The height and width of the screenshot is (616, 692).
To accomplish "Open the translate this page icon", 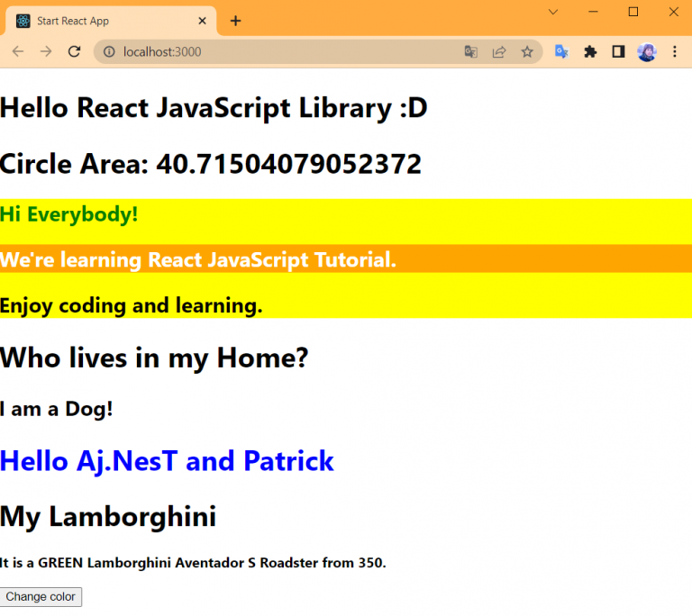I will coord(470,52).
